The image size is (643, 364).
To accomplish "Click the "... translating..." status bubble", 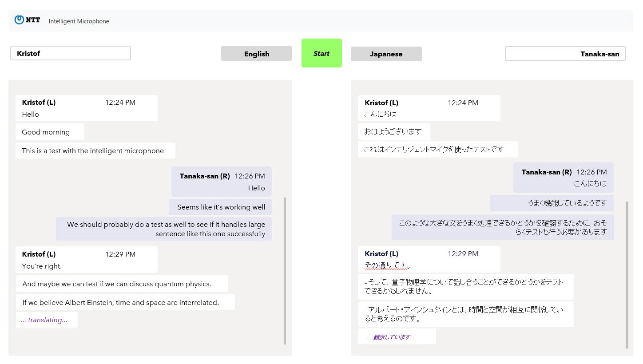I will pyautogui.click(x=47, y=320).
